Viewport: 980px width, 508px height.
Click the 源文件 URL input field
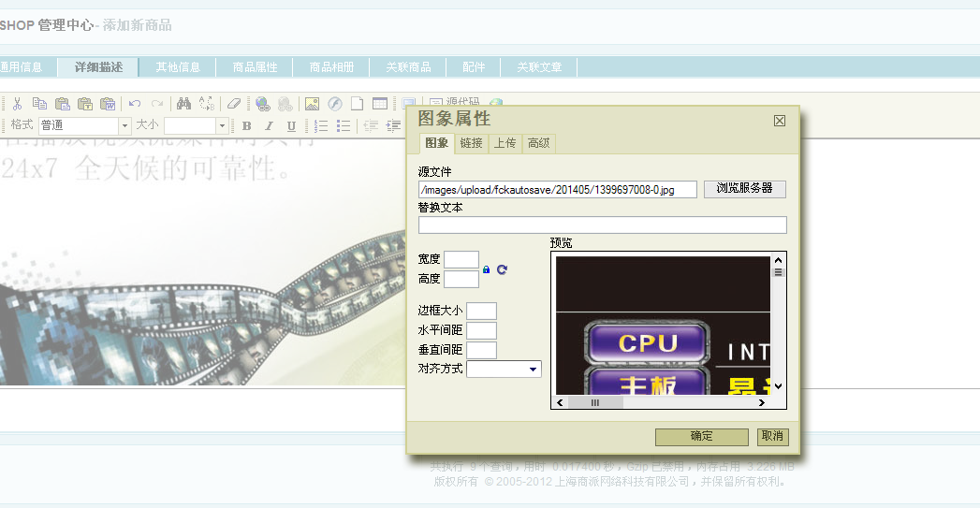point(558,189)
